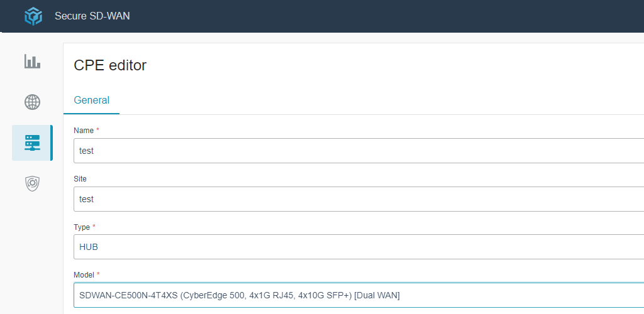Switch to the General tab
Image resolution: width=644 pixels, height=314 pixels.
pos(92,100)
